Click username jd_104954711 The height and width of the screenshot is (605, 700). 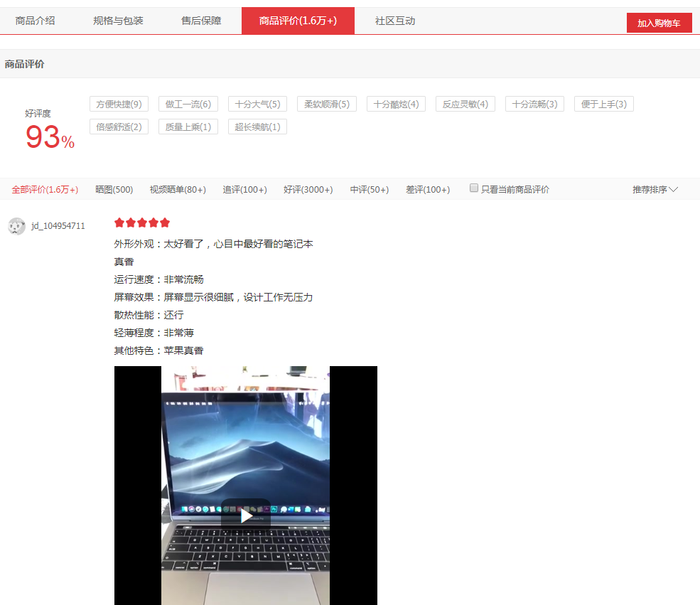pos(58,226)
